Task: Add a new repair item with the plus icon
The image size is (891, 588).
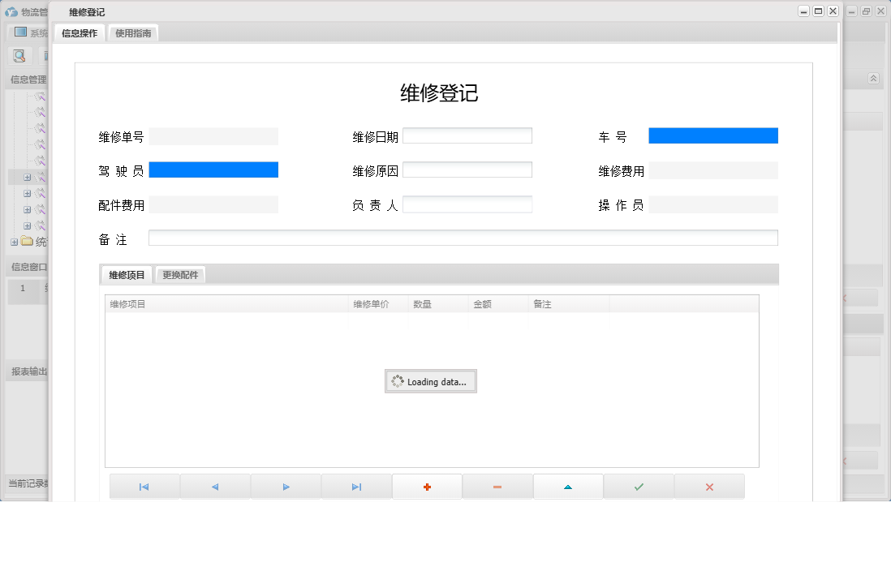Action: coord(427,486)
